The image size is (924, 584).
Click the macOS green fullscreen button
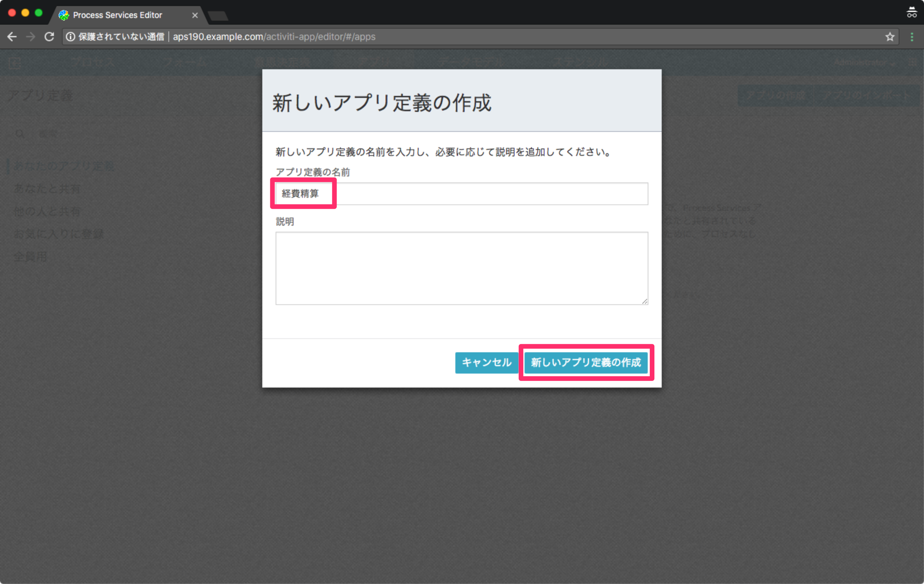coord(38,13)
